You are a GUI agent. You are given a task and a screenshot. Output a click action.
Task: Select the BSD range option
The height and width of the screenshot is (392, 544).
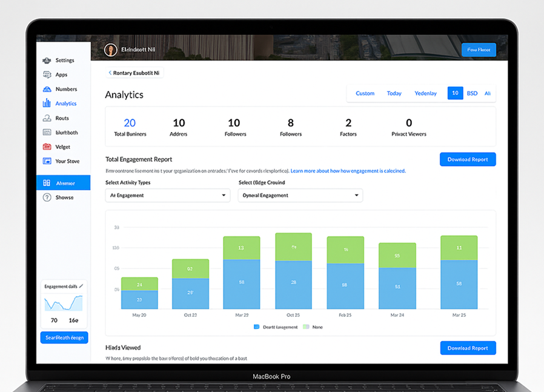coord(472,93)
